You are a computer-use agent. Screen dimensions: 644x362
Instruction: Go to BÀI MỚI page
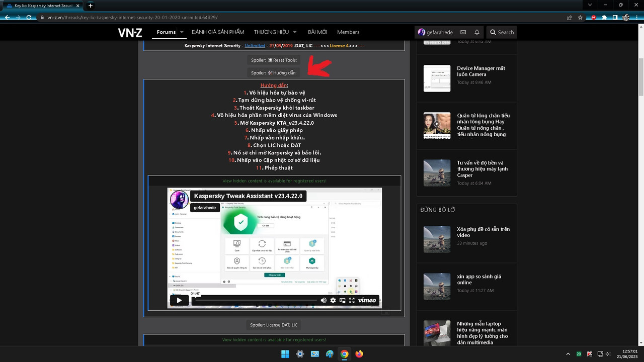[317, 32]
